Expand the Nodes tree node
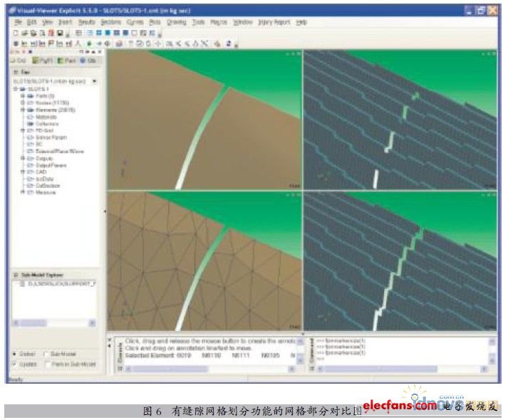This screenshot has width=508, height=420. coord(24,103)
